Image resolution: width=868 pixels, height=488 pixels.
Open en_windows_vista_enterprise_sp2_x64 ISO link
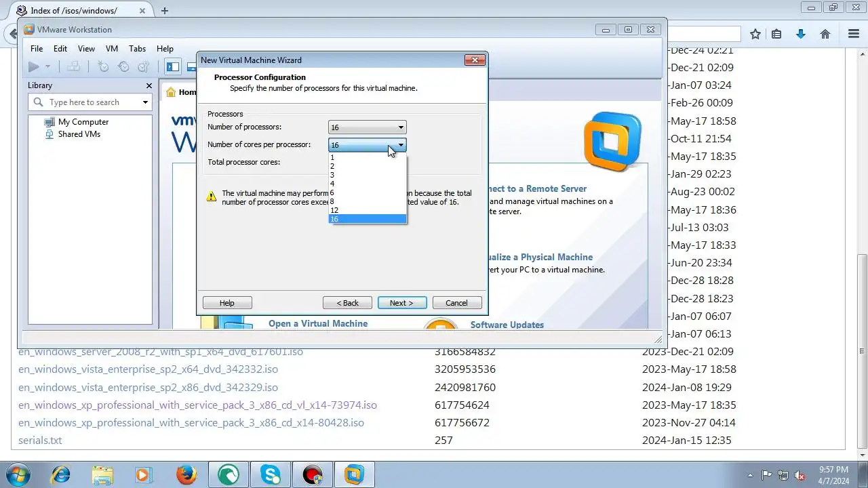click(x=148, y=369)
